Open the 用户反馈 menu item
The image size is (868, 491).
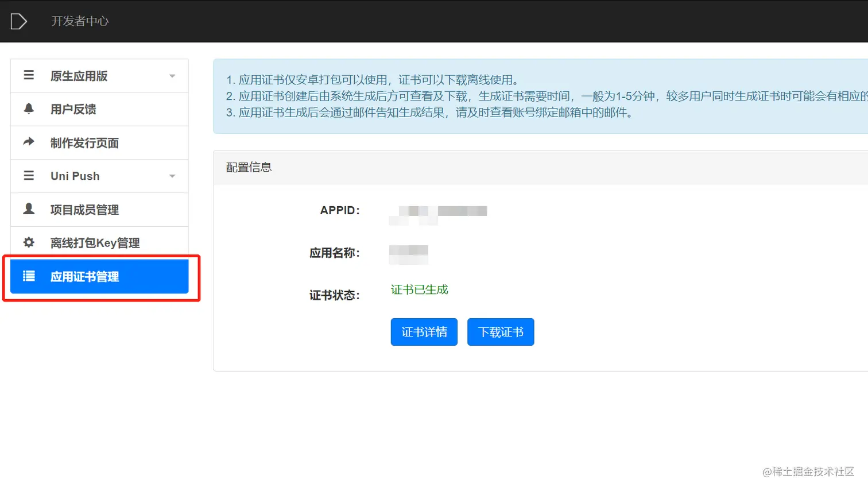99,109
